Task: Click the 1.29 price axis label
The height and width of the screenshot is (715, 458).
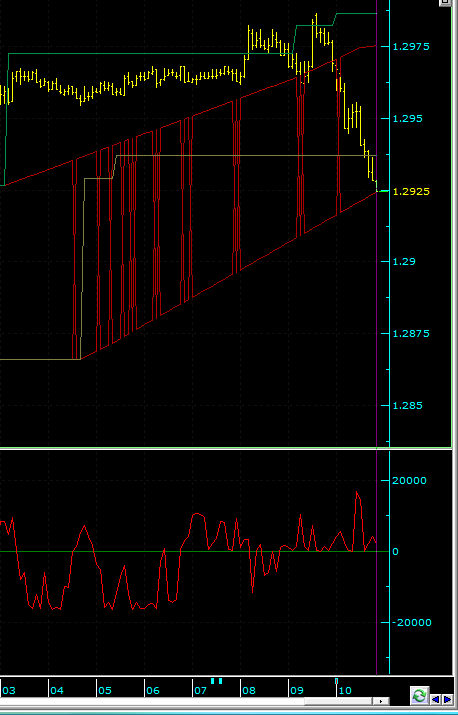Action: [404, 262]
